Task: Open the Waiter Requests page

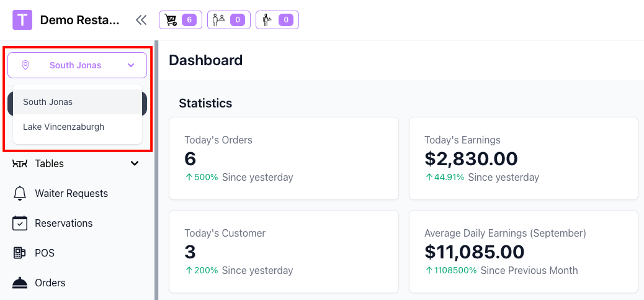Action: 71,193
